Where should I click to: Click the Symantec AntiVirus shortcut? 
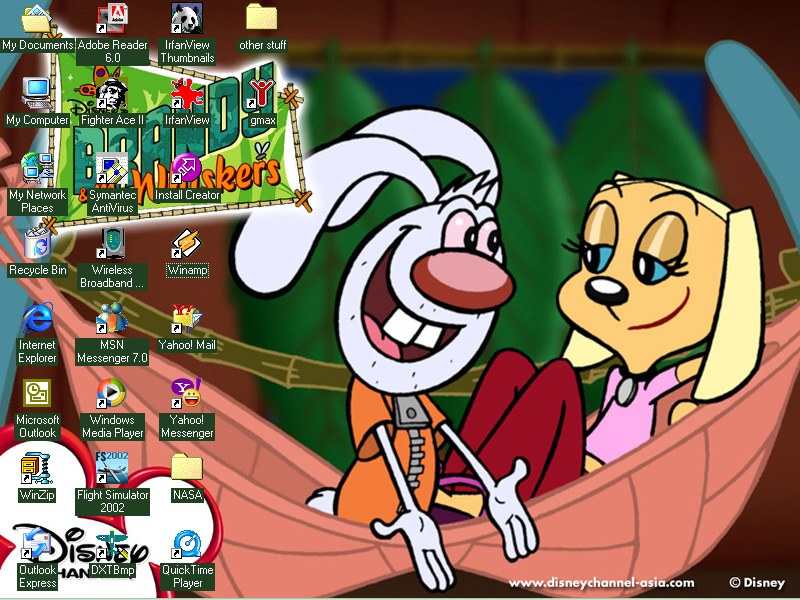point(112,168)
